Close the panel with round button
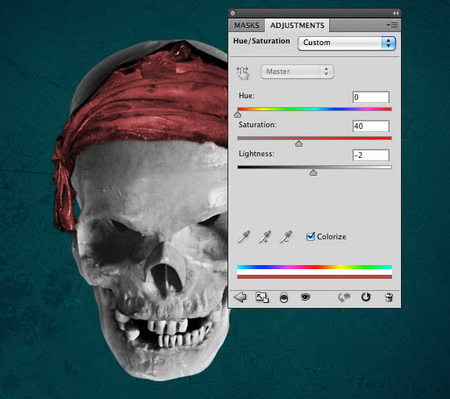The image size is (450, 399). (x=233, y=13)
